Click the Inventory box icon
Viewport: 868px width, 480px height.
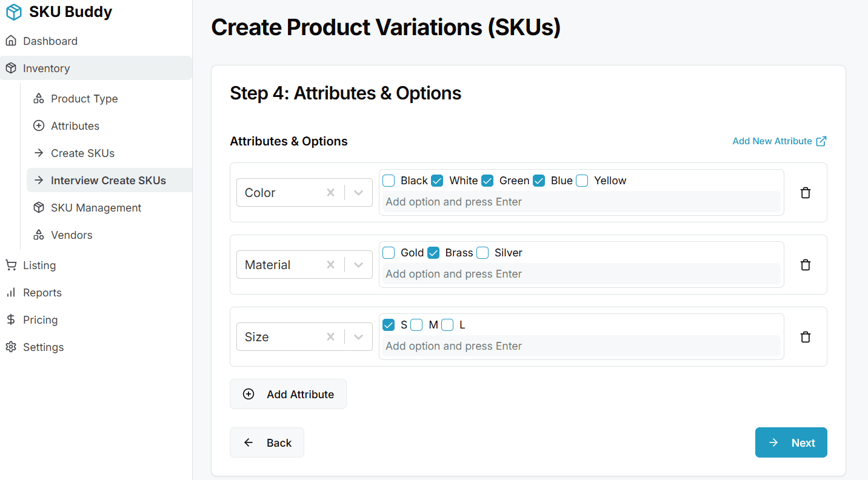pos(12,68)
